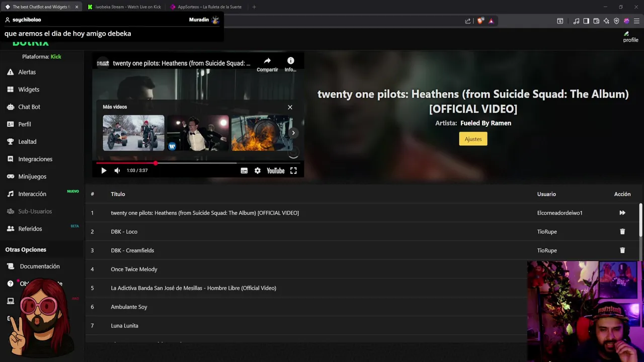
Task: Open Brave hamburger main menu
Action: [636, 21]
